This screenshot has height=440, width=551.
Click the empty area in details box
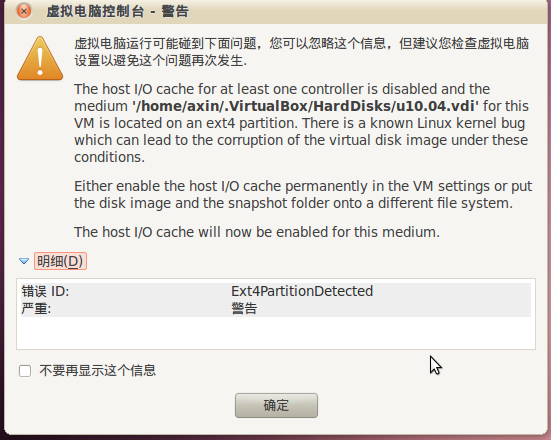tap(276, 332)
